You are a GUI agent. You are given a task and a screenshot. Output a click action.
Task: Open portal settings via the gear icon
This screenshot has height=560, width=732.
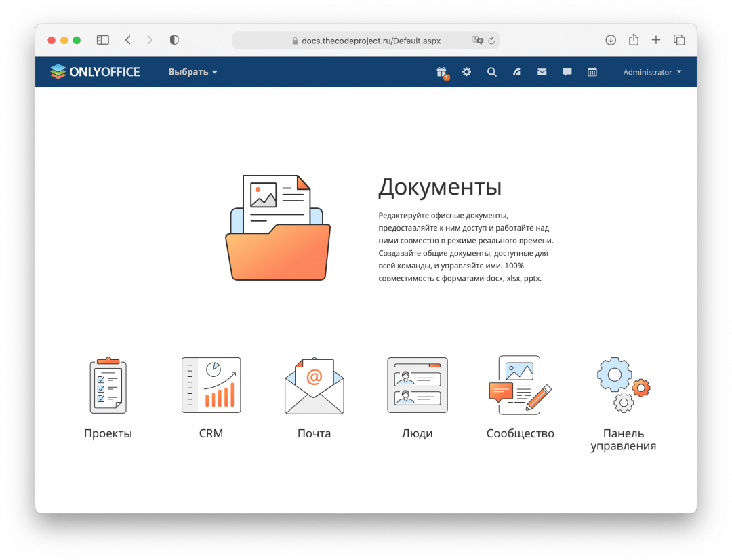466,71
